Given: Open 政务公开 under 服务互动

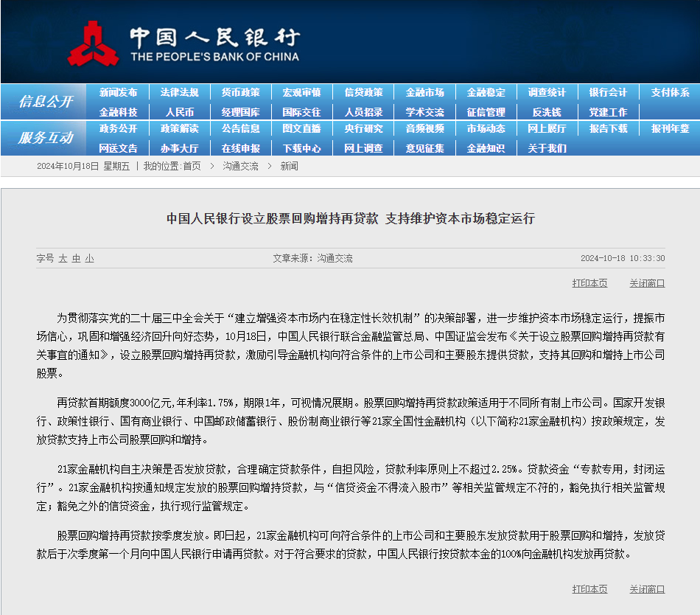Looking at the screenshot, I should [118, 128].
